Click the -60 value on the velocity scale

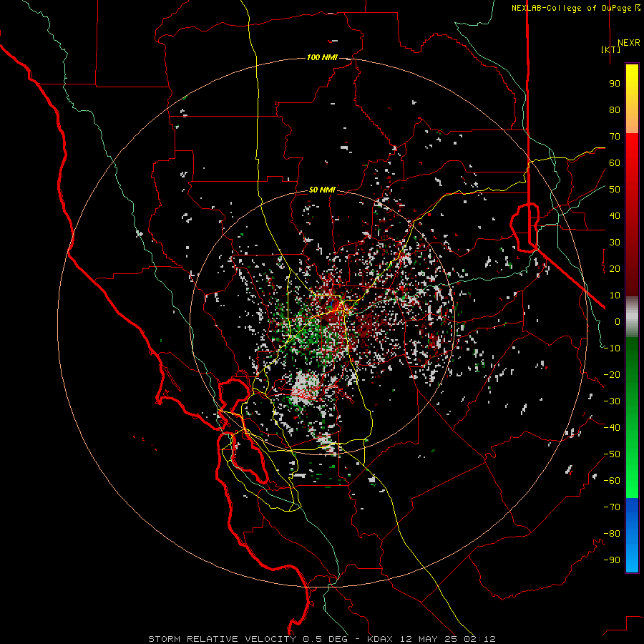tap(612, 481)
